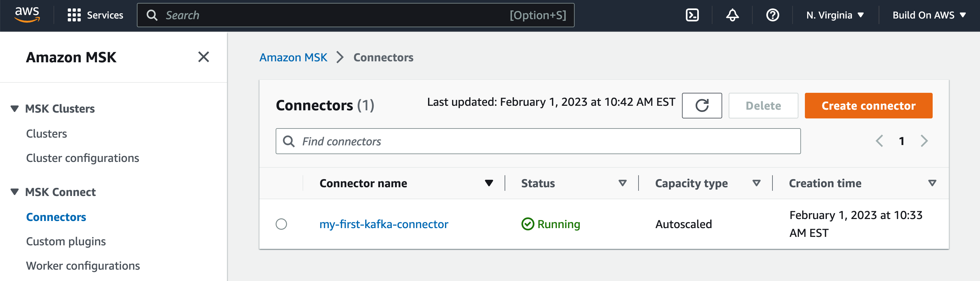Image resolution: width=980 pixels, height=281 pixels.
Task: Open the notifications bell
Action: 732,15
